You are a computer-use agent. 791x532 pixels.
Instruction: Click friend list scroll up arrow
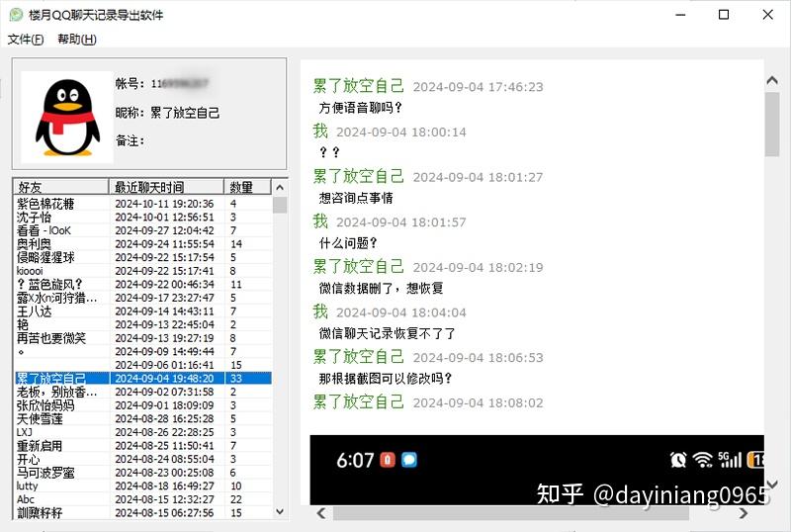click(280, 187)
